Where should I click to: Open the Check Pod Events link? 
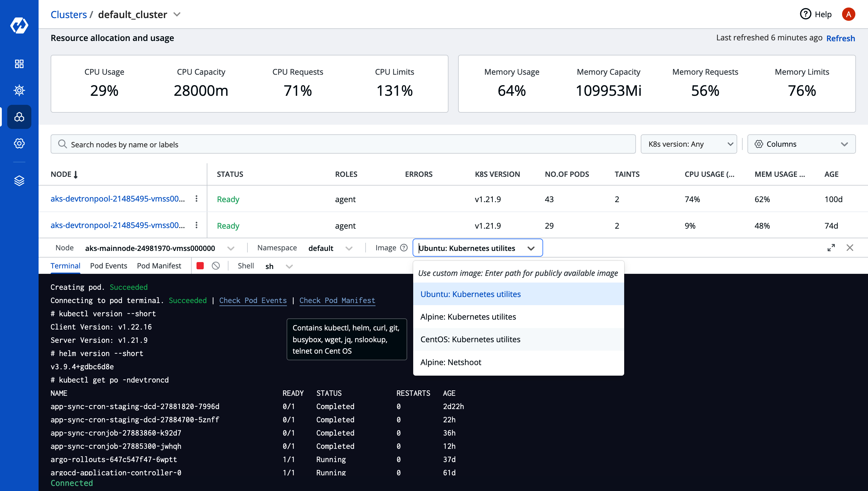click(x=253, y=300)
